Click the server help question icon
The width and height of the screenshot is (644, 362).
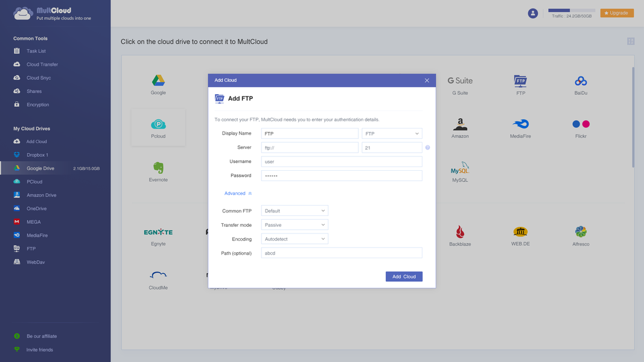[x=427, y=147]
